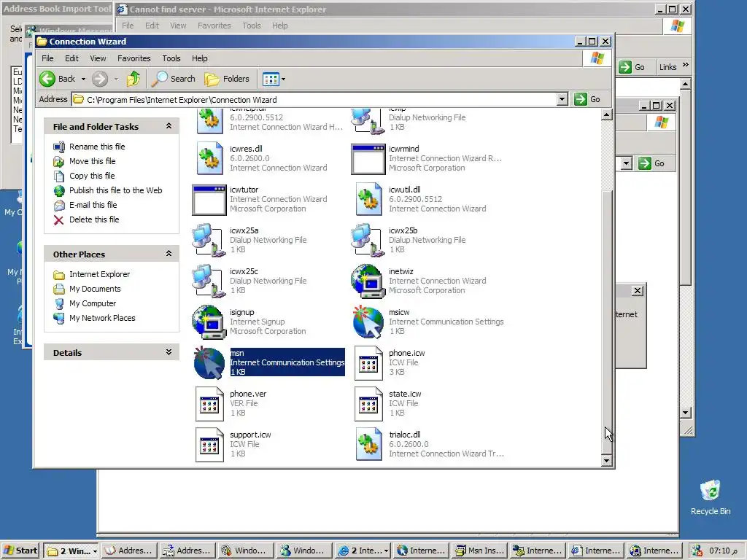The height and width of the screenshot is (560, 747).
Task: Select the icwx25a dialup file icon
Action: click(209, 240)
